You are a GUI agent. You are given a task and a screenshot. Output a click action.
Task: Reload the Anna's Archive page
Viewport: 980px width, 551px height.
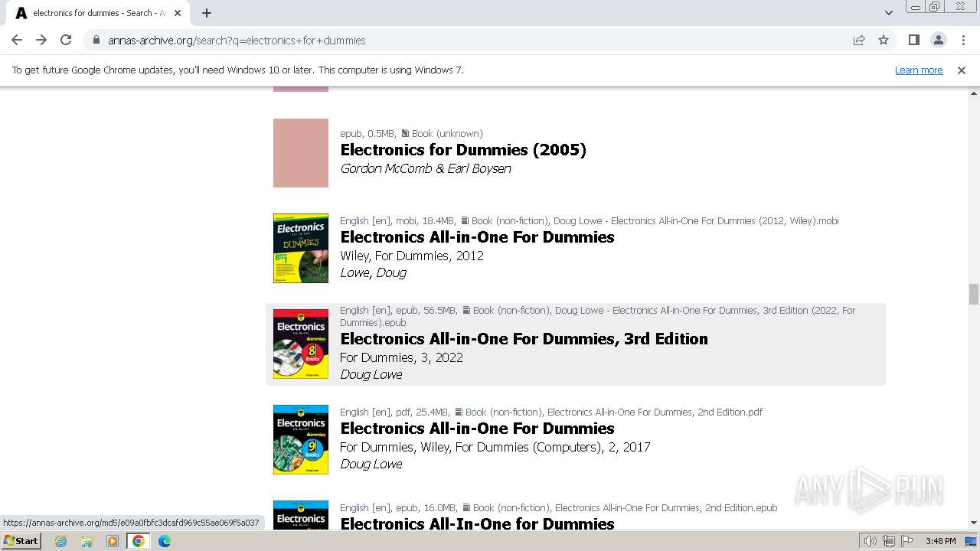click(x=66, y=40)
